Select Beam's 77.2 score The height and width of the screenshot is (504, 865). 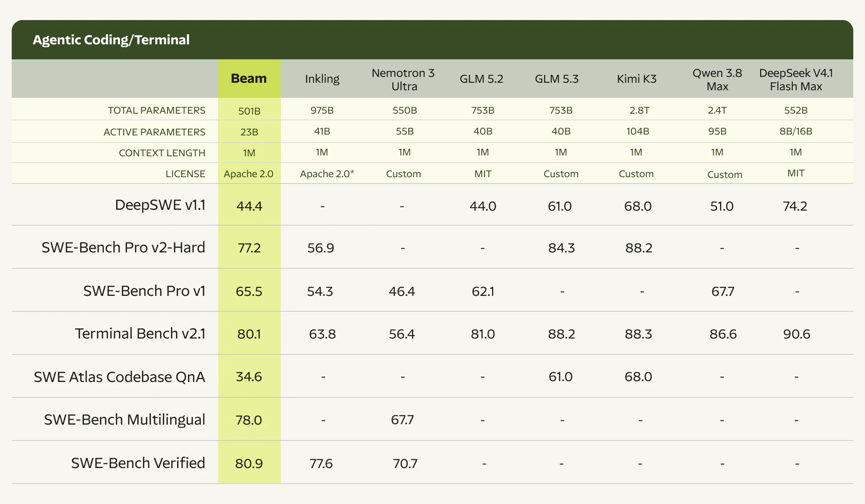(249, 248)
